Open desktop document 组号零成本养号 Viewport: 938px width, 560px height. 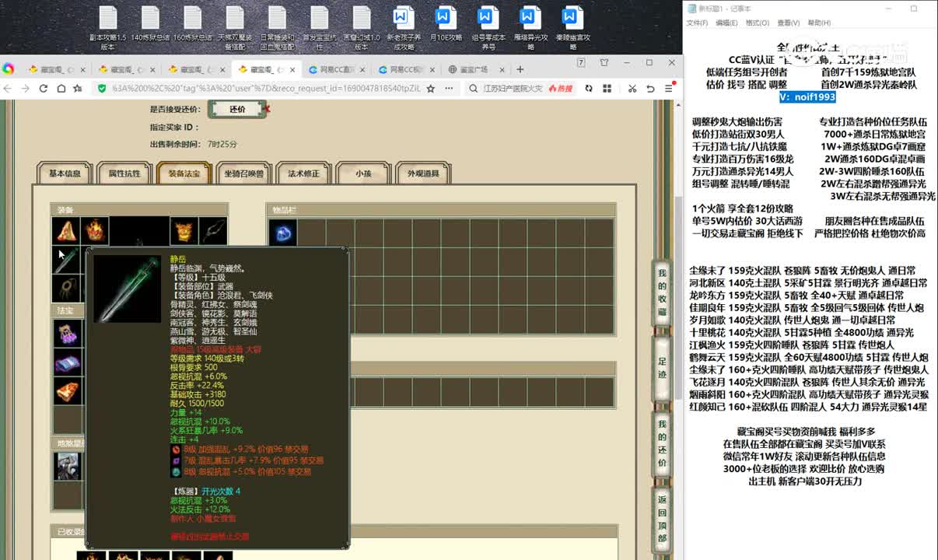click(488, 27)
